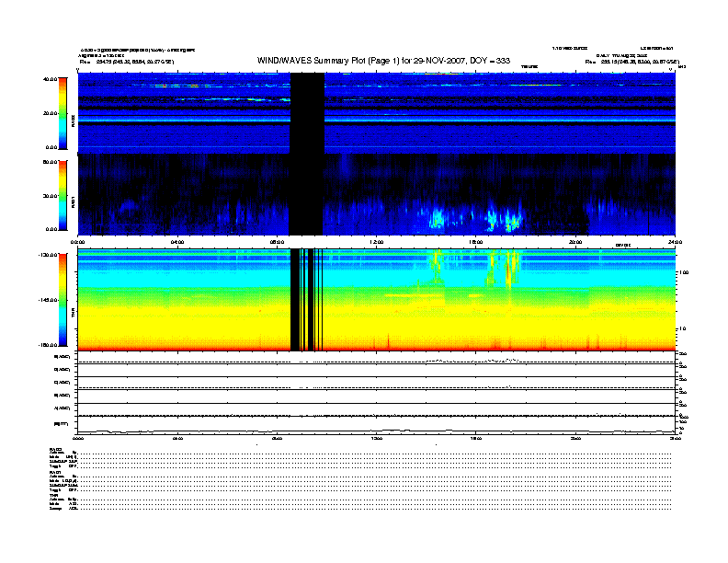
Task: Click the 16:00 label below RAD1 panel
Action: [476, 242]
